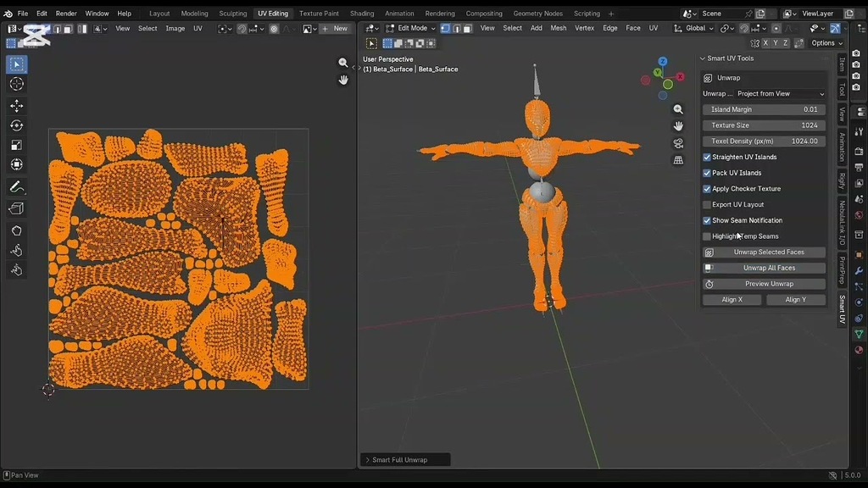This screenshot has width=868, height=488.
Task: Open the Options dropdown in viewport
Action: pyautogui.click(x=827, y=43)
